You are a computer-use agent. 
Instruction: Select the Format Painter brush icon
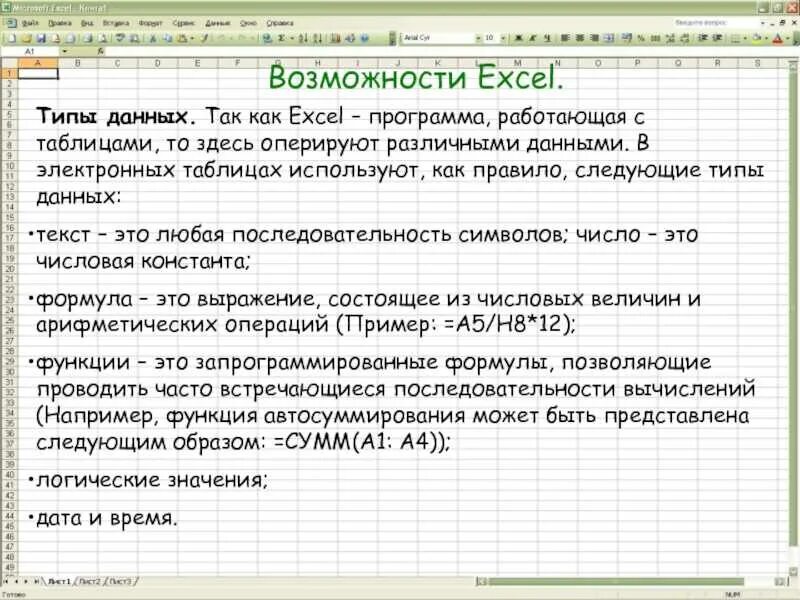coord(204,38)
